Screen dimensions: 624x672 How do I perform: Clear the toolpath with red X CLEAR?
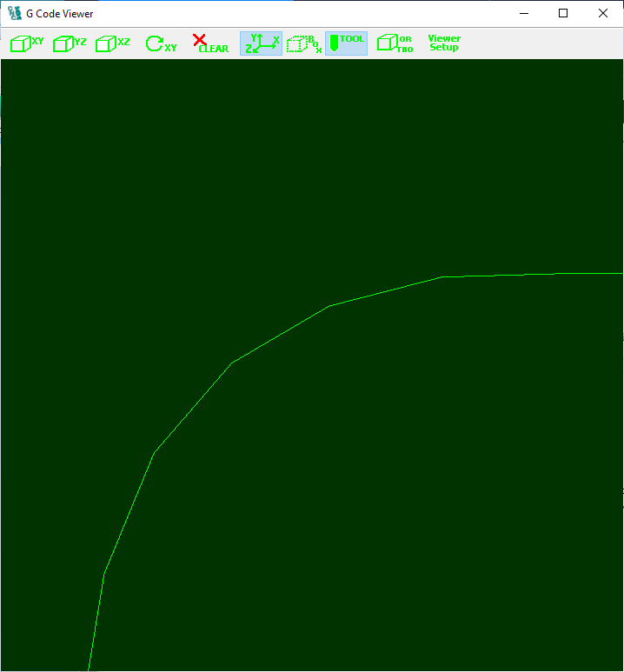click(x=210, y=43)
